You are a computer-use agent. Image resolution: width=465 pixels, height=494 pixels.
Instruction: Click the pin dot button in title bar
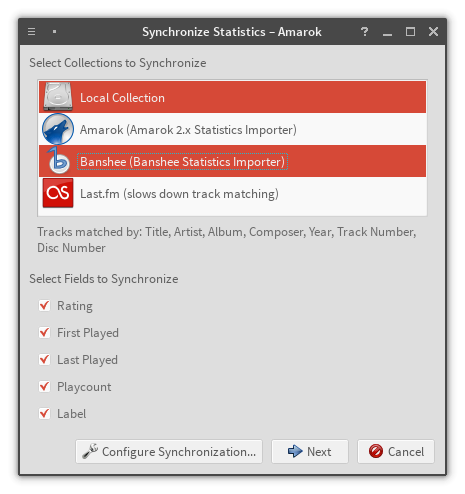pos(54,32)
